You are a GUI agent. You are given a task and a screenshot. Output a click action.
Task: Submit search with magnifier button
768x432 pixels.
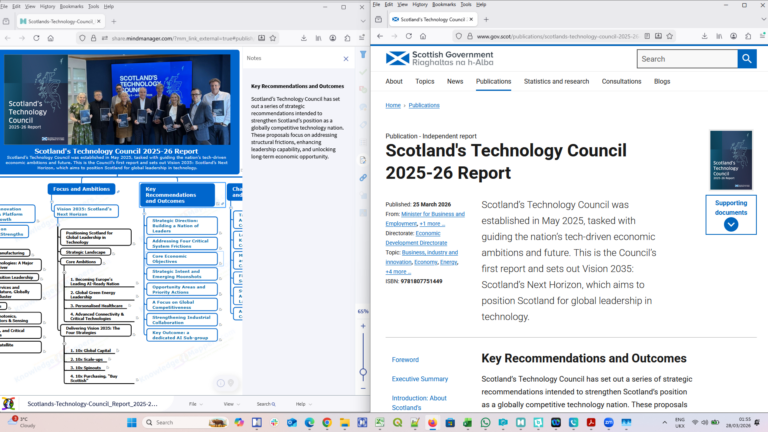747,59
